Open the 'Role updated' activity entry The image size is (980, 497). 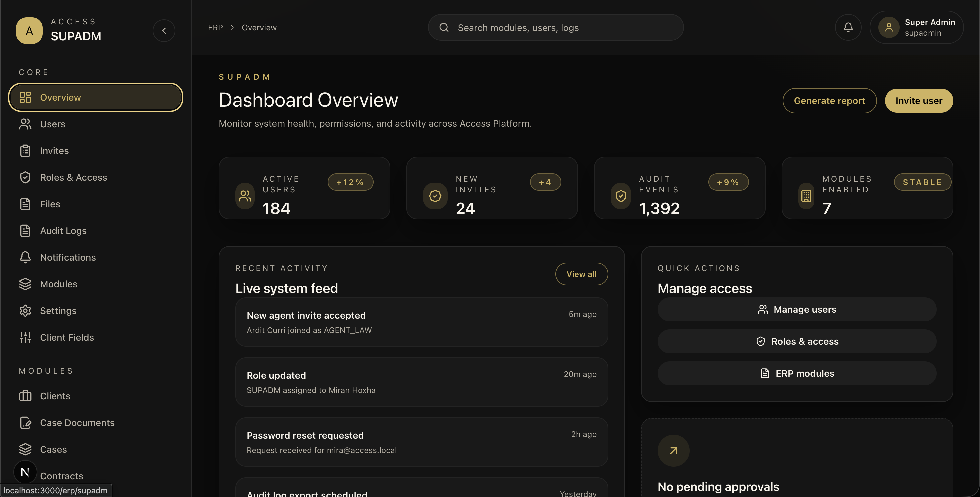coord(422,382)
